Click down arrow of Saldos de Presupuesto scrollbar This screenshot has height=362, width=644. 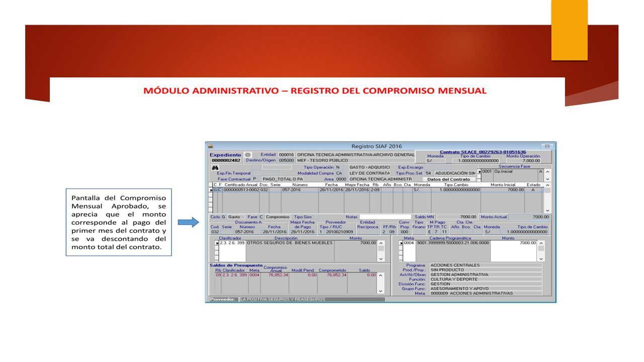point(381,291)
